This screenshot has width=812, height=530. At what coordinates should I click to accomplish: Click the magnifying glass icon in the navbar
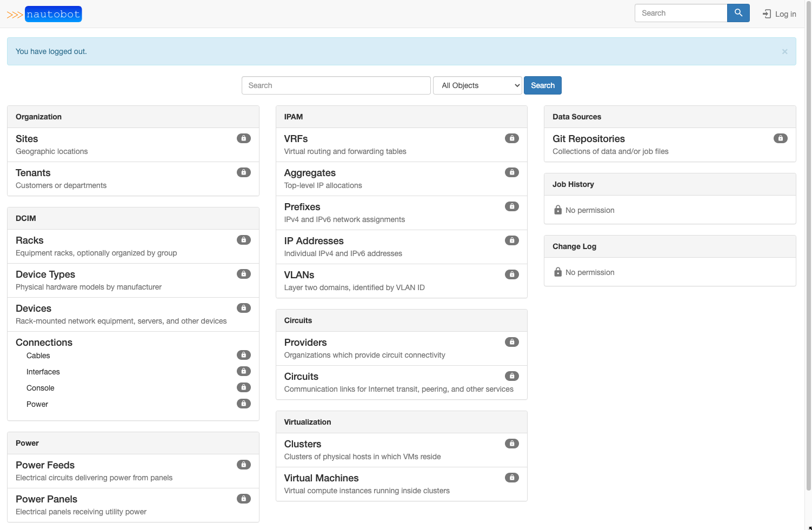tap(738, 12)
